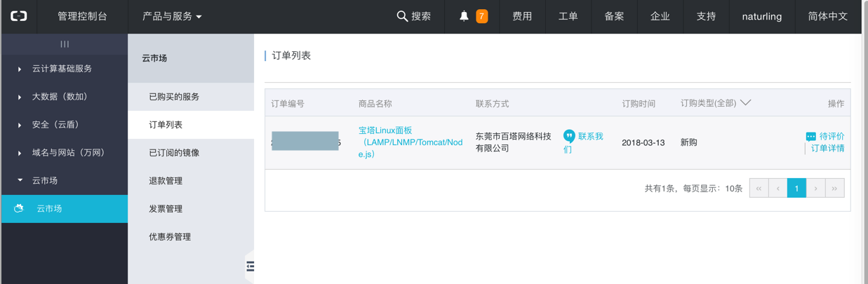868x284 pixels.
Task: Click the search magnifier icon
Action: coord(402,16)
